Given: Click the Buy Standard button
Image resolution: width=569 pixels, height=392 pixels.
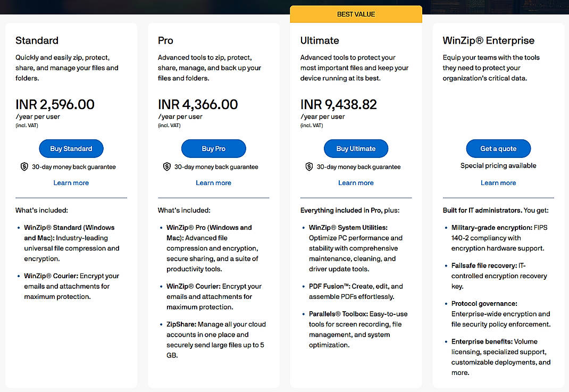Looking at the screenshot, I should (71, 148).
